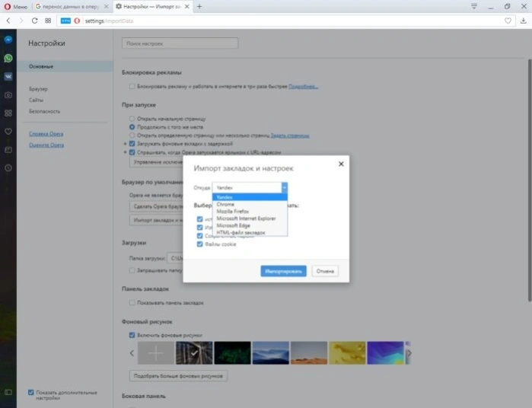Click the forward navigation arrow
The width and height of the screenshot is (532, 408).
point(21,21)
